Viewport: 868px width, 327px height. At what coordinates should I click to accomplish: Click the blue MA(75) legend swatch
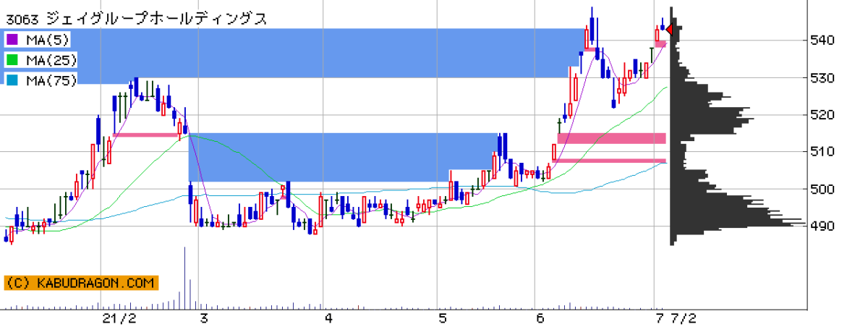tap(12, 80)
